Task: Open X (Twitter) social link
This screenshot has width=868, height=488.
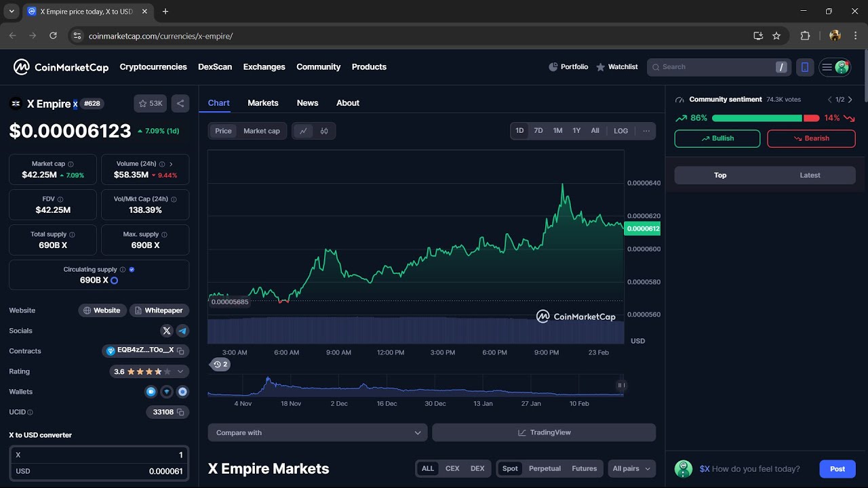Action: click(167, 331)
